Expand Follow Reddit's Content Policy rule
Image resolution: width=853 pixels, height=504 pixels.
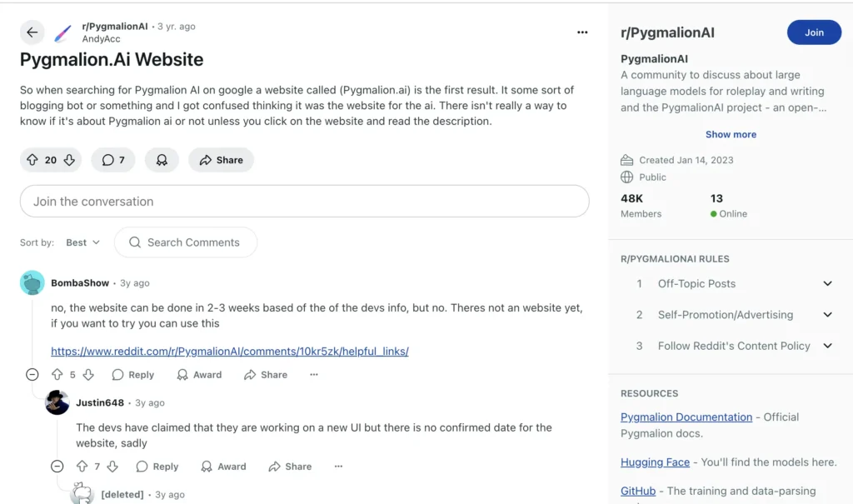[827, 346]
